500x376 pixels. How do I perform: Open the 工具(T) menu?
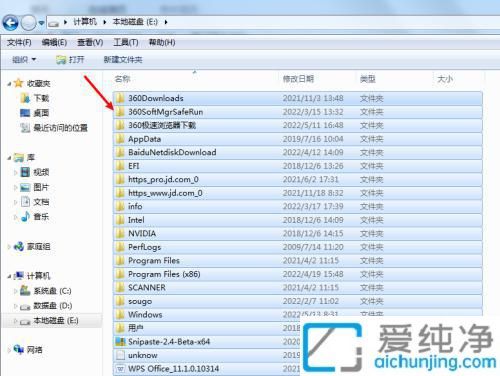click(126, 42)
